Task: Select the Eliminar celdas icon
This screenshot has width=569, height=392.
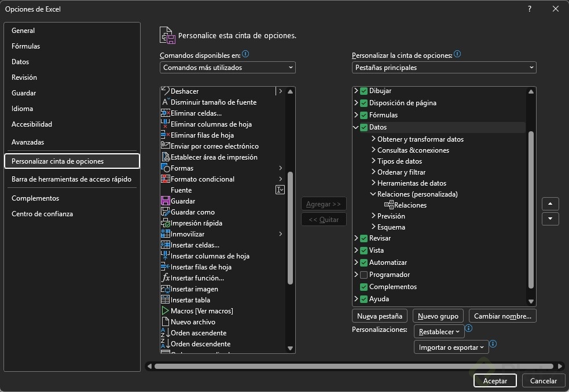Action: point(166,113)
